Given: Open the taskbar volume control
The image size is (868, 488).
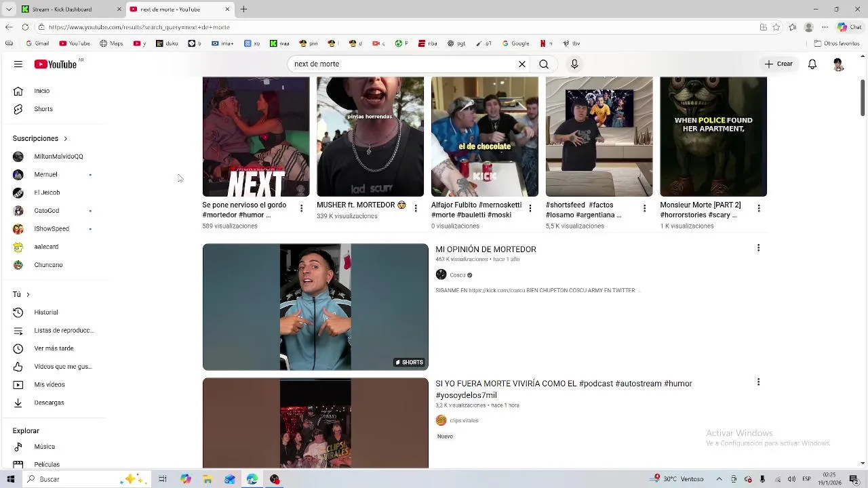Looking at the screenshot, I should [x=791, y=479].
